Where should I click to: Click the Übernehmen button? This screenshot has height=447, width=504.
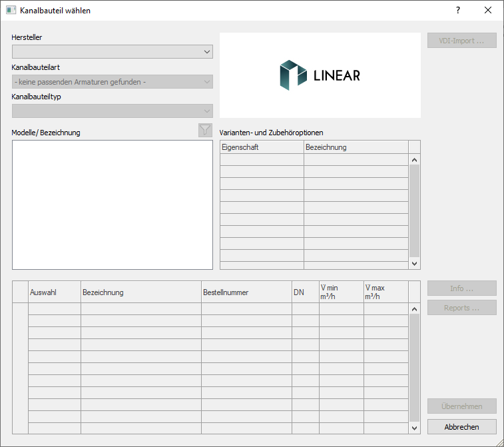pyautogui.click(x=461, y=406)
